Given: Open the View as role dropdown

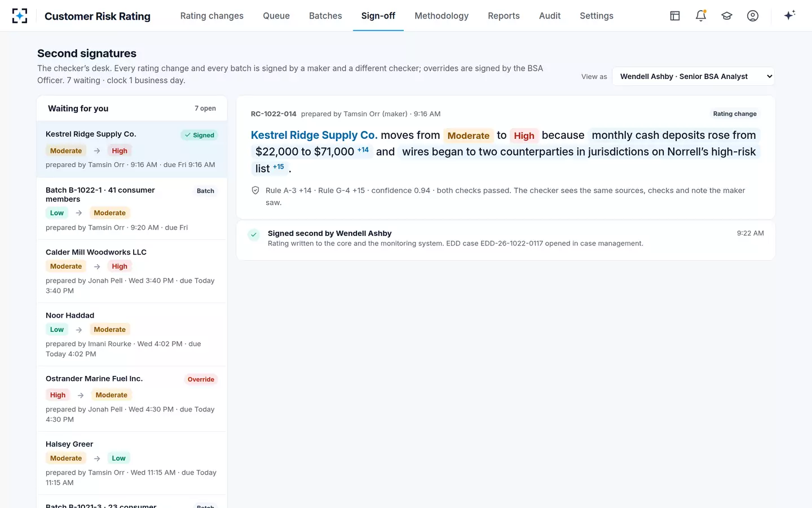Looking at the screenshot, I should (x=693, y=76).
